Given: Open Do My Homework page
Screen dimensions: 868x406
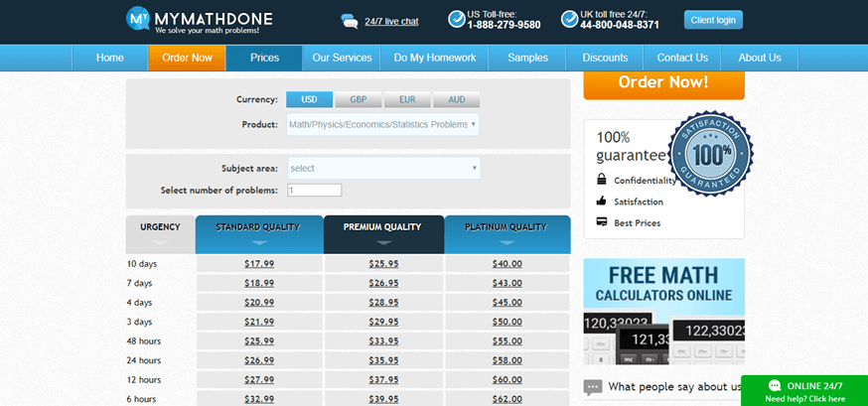Looking at the screenshot, I should click(x=435, y=58).
